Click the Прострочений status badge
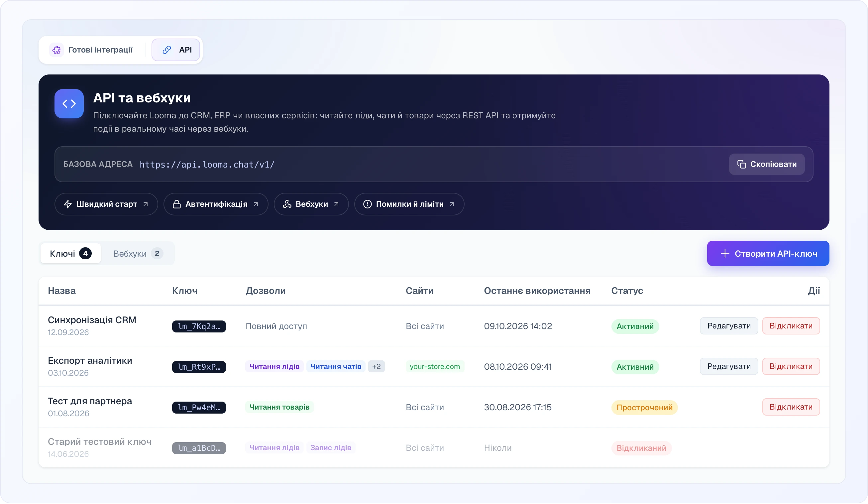Viewport: 868px width, 504px height. [x=644, y=408]
